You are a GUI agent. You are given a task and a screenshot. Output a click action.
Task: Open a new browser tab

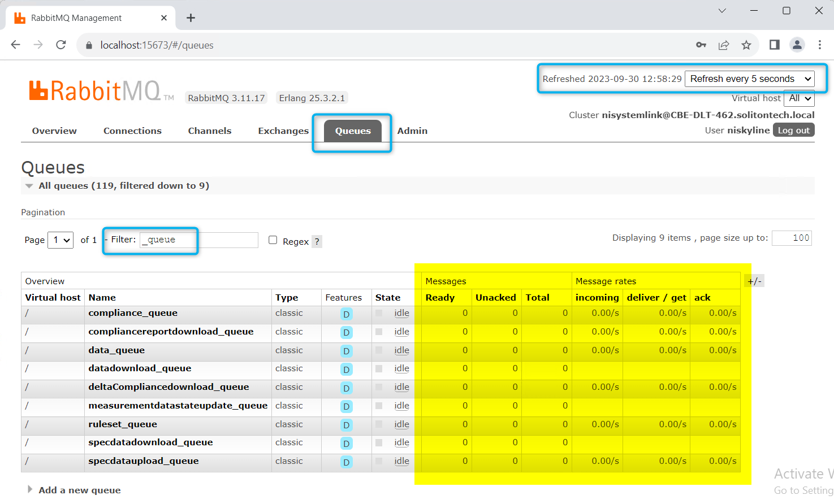(191, 18)
